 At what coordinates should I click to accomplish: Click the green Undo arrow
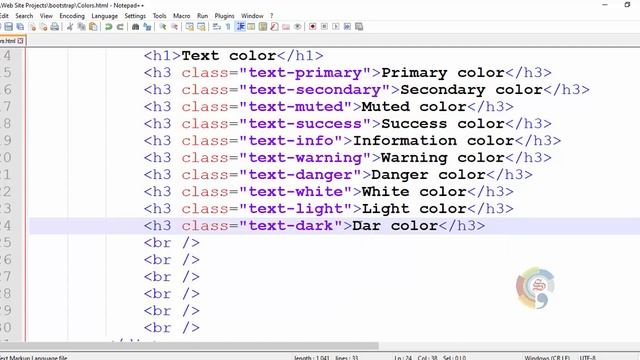pos(109,27)
